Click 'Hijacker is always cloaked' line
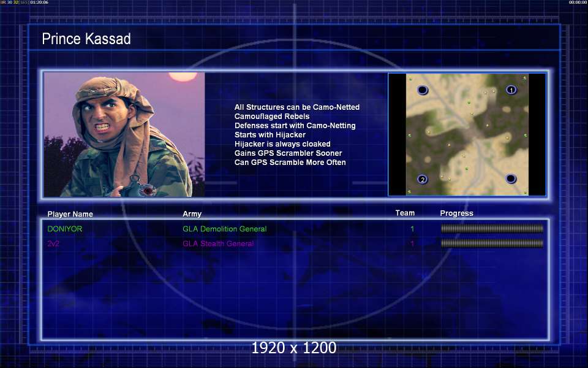This screenshot has width=588, height=368. (282, 144)
